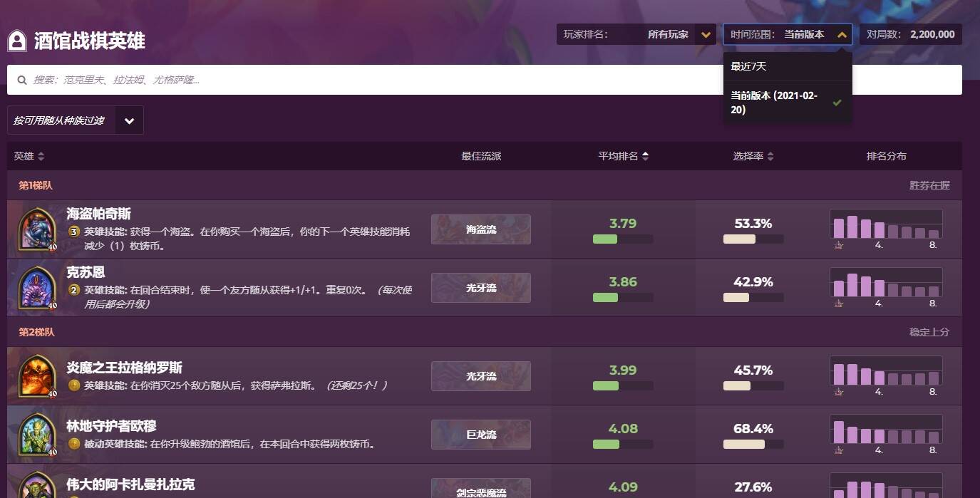Choose 当前版本 (2021-02-20) option
Image resolution: width=980 pixels, height=498 pixels.
pos(777,103)
